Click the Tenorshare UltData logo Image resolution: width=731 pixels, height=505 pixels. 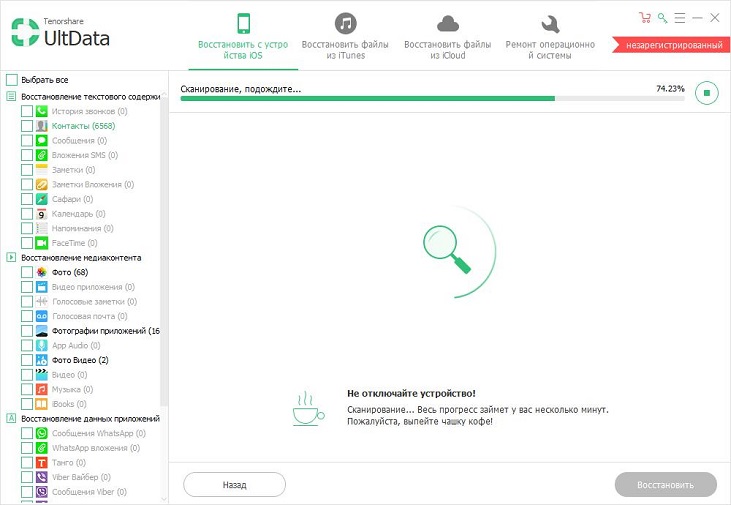[x=61, y=32]
